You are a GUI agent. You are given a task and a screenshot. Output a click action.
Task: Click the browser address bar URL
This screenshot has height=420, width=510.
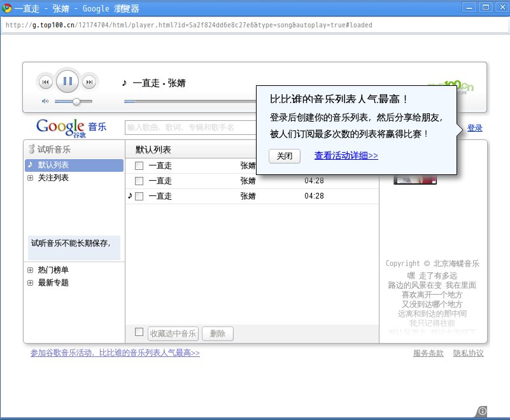click(189, 25)
